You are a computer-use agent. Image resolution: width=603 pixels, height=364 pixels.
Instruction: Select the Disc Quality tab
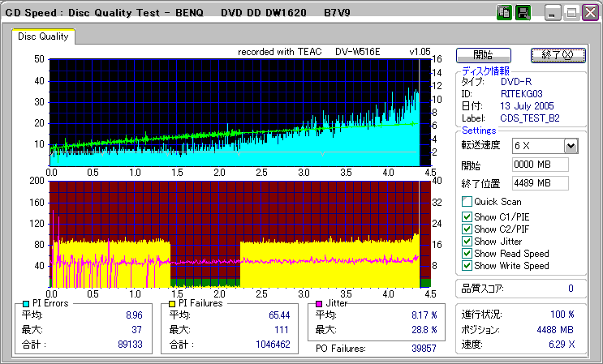pos(43,36)
